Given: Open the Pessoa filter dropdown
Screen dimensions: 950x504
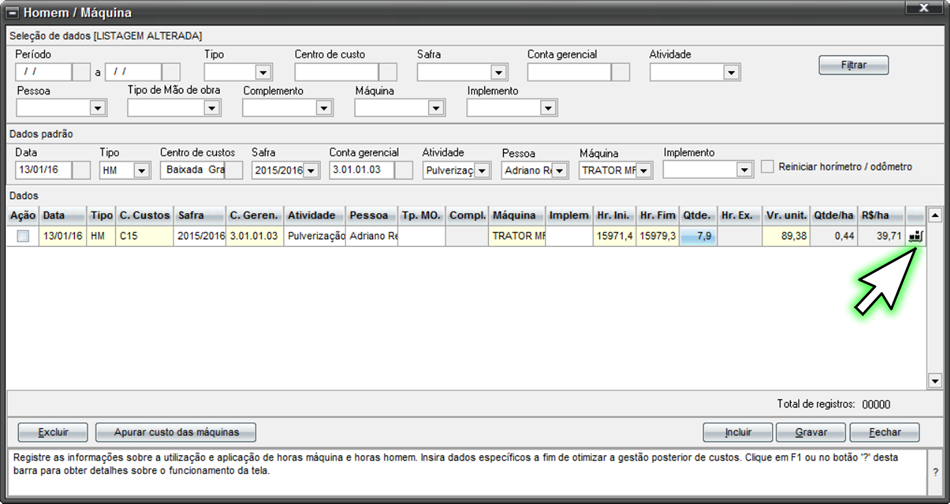Looking at the screenshot, I should pyautogui.click(x=97, y=108).
